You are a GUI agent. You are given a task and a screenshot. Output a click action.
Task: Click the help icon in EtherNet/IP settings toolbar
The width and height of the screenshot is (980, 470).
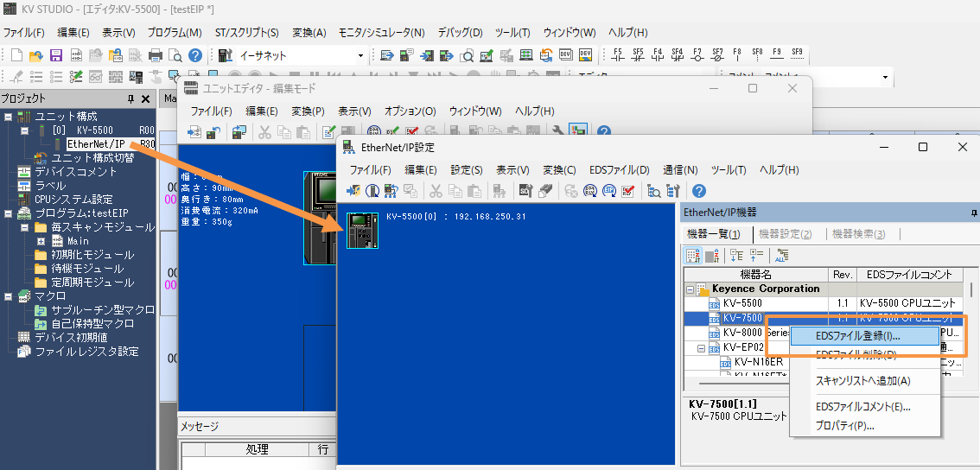pos(698,191)
